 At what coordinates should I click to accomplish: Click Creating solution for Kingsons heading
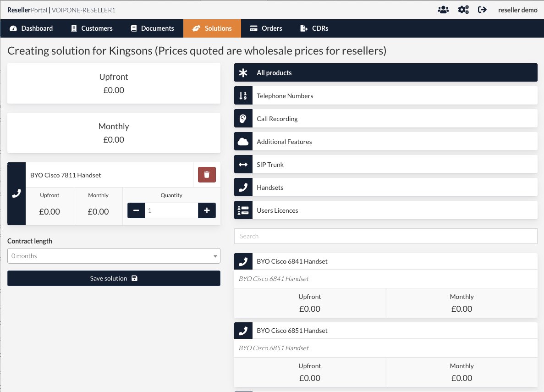click(x=197, y=51)
